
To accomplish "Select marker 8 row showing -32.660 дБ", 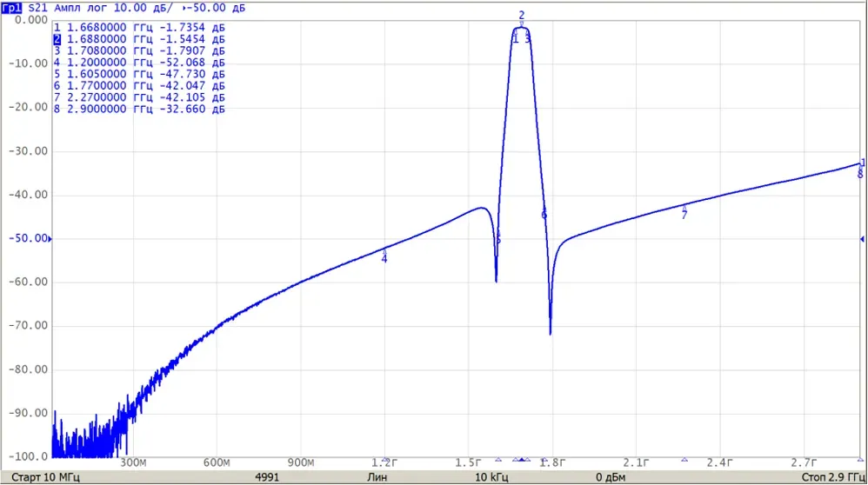I will (139, 109).
